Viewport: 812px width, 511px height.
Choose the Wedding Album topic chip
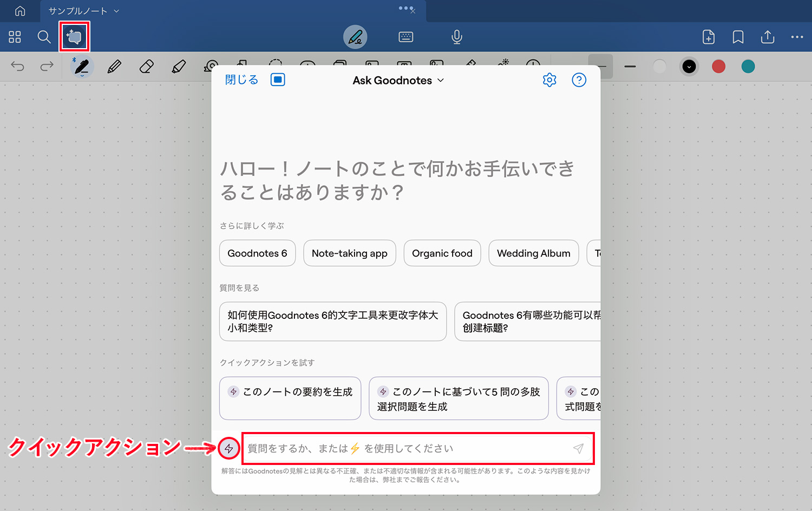point(534,253)
